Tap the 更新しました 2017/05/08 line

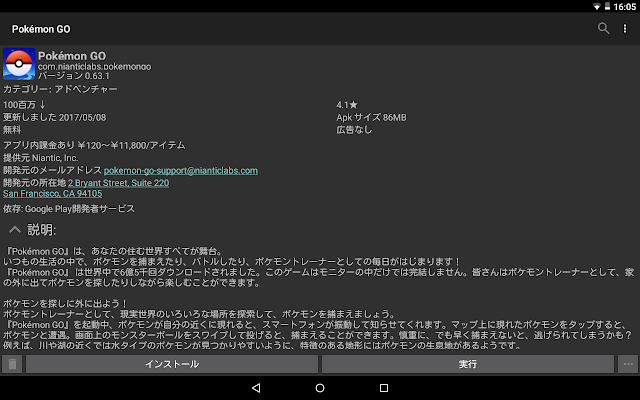point(54,118)
